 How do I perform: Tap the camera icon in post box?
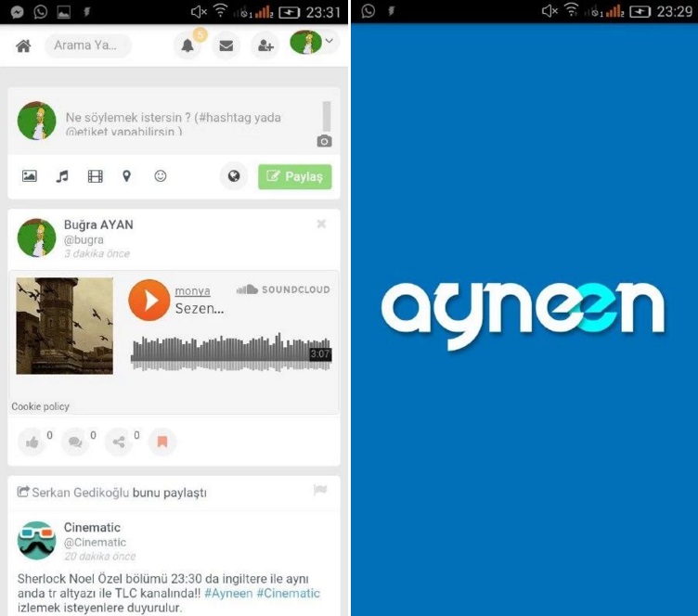click(325, 141)
